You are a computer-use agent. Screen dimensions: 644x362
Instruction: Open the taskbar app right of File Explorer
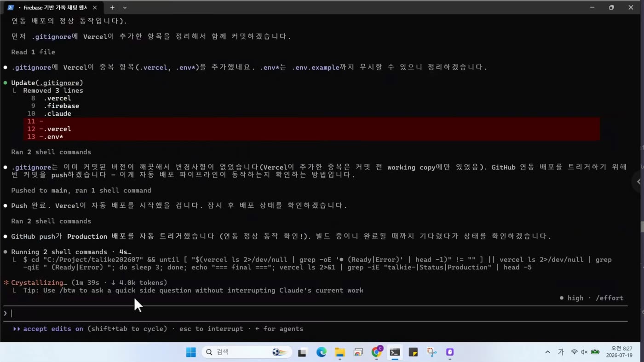click(x=358, y=352)
